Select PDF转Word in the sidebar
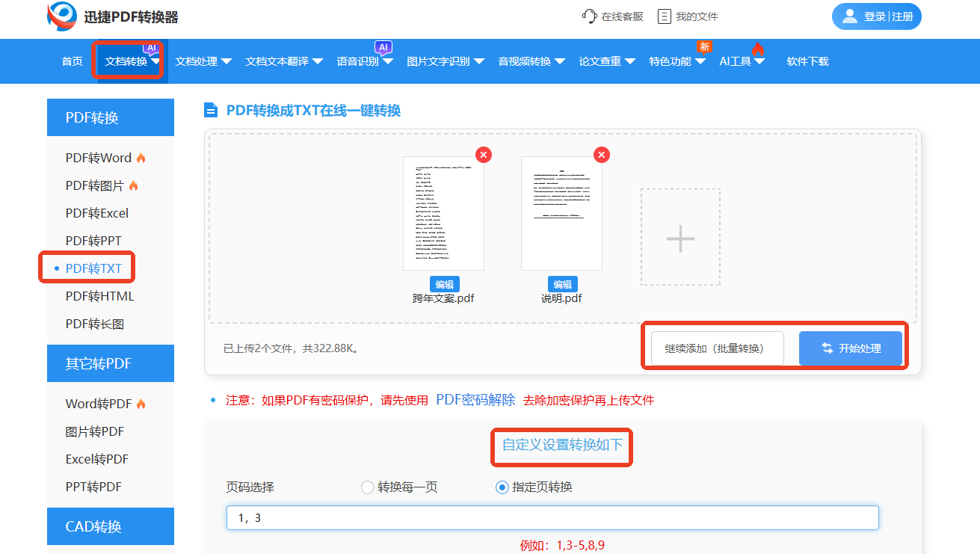The image size is (980, 554). coord(99,158)
